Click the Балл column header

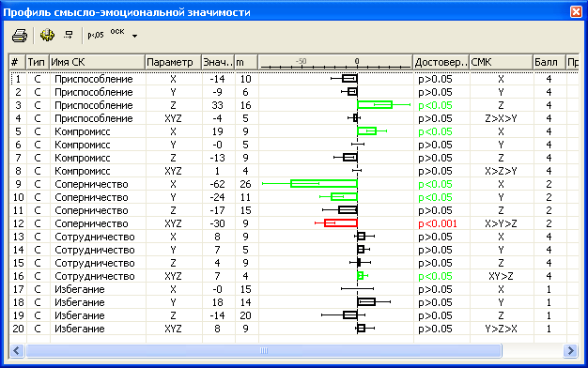pos(549,62)
